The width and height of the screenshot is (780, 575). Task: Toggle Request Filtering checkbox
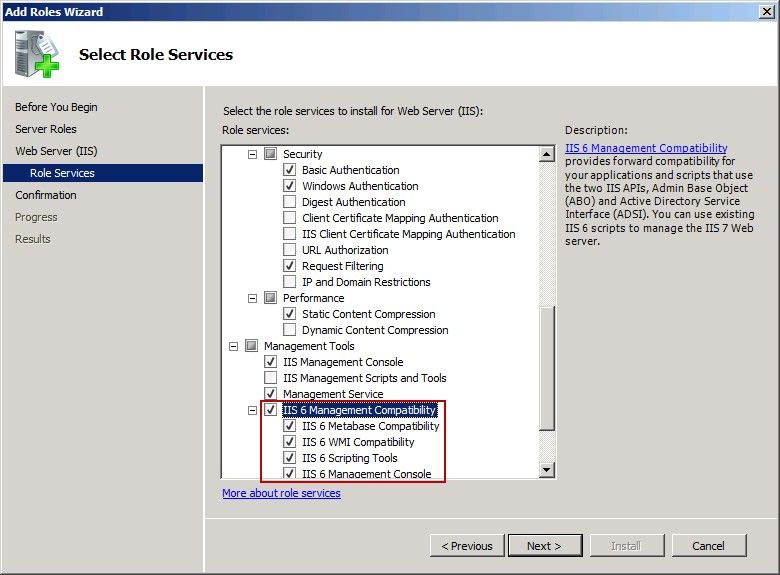click(290, 266)
